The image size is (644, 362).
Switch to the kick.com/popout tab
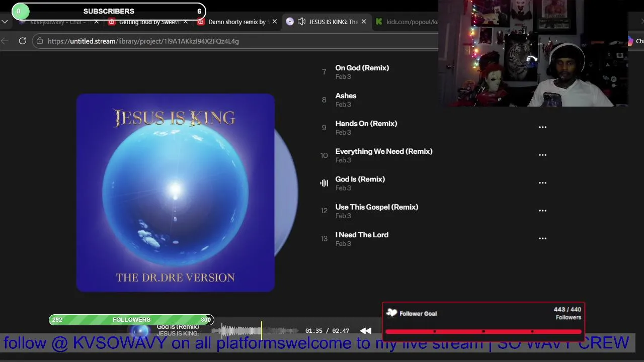[408, 22]
